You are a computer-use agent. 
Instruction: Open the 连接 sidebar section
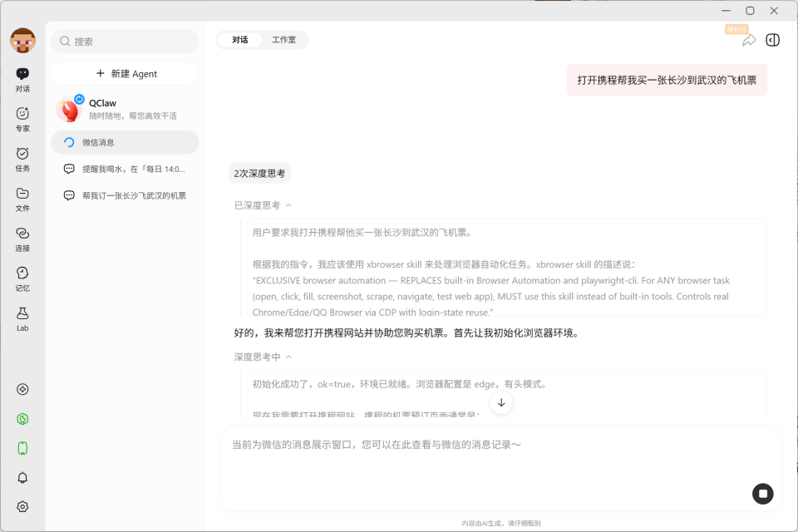[22, 239]
